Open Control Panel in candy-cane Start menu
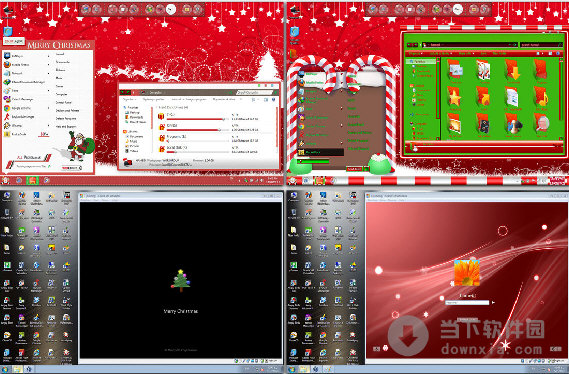The width and height of the screenshot is (569, 374). pos(356,124)
